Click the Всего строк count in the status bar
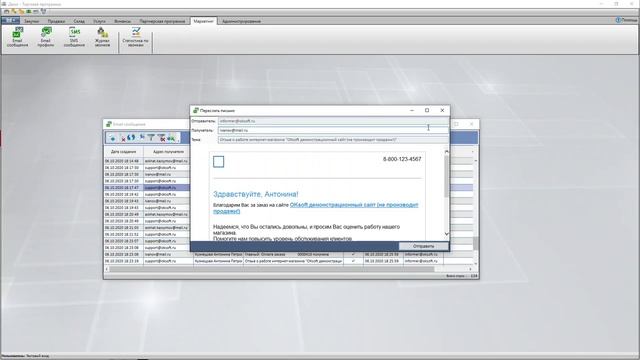This screenshot has width=640, height=360. (x=462, y=276)
